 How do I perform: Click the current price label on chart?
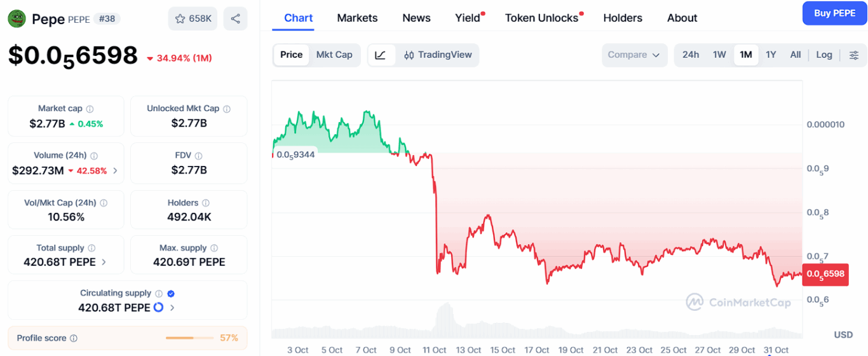click(825, 274)
